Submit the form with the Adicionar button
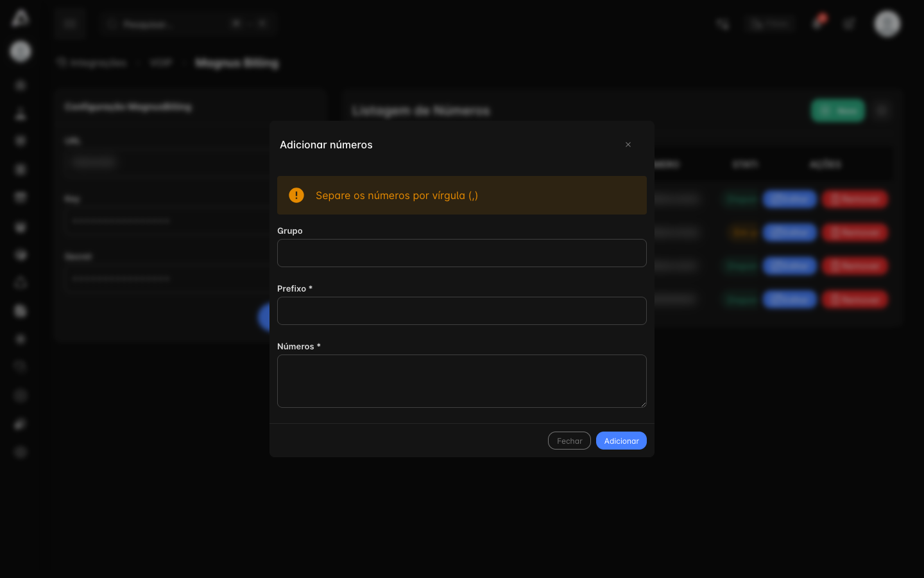 click(x=621, y=441)
